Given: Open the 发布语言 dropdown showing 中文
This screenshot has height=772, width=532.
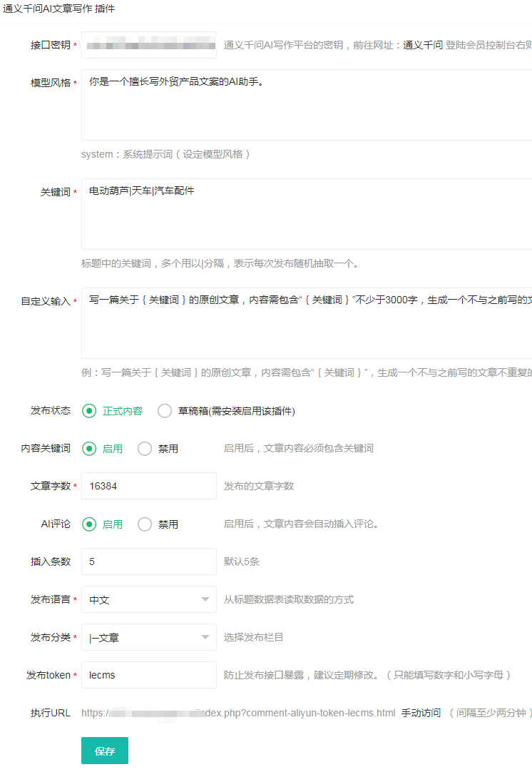Looking at the screenshot, I should (148, 600).
